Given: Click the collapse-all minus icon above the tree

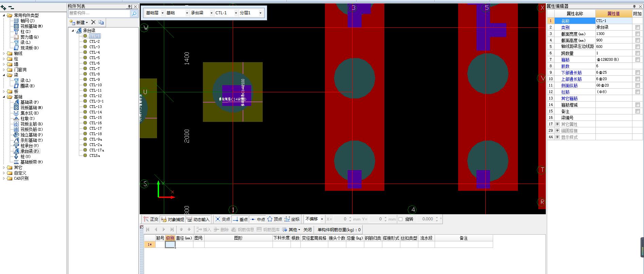Looking at the screenshot, I should coord(11,7).
